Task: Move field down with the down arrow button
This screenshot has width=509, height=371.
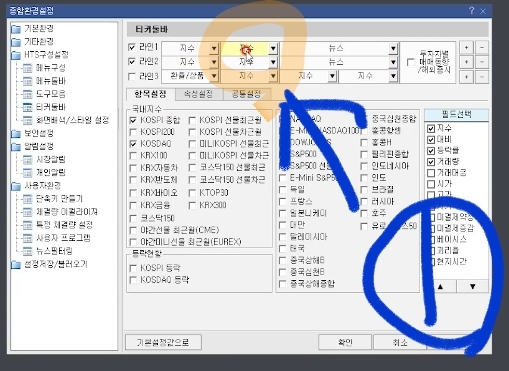Action: [x=473, y=286]
